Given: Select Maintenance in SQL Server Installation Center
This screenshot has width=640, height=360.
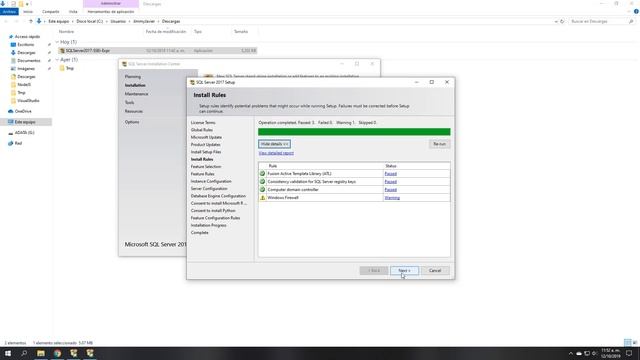Looking at the screenshot, I should click(136, 94).
